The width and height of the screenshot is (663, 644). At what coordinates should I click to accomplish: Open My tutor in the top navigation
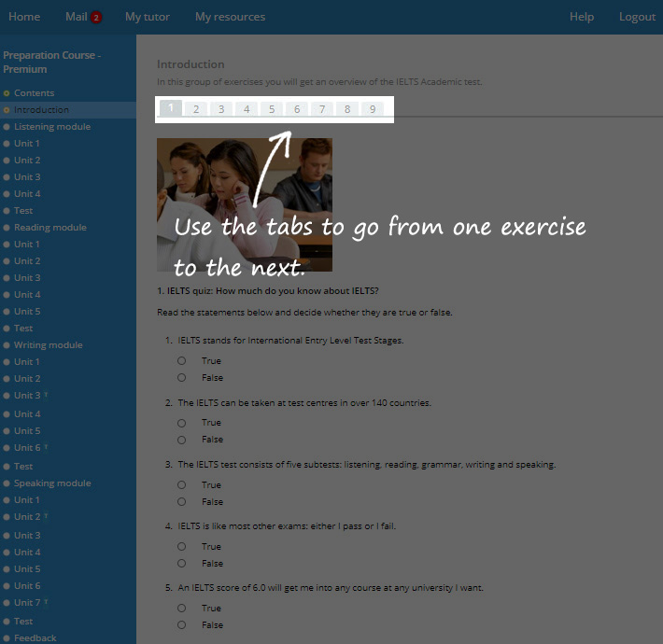point(147,17)
